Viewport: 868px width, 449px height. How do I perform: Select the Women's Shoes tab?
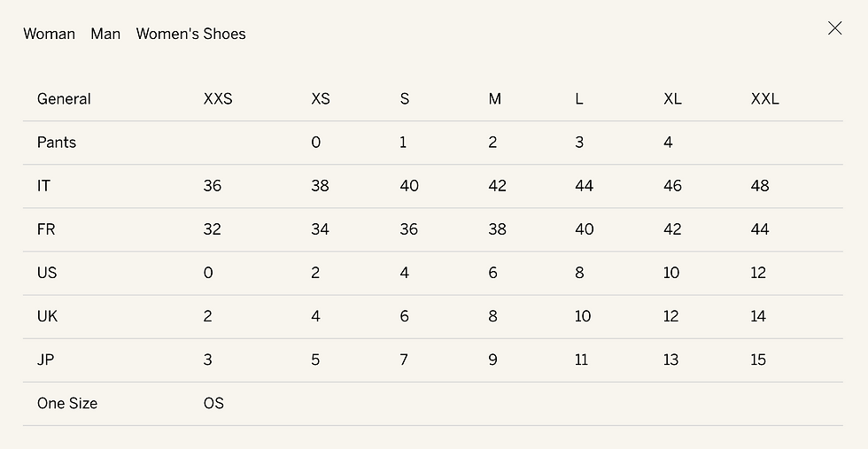(x=191, y=34)
